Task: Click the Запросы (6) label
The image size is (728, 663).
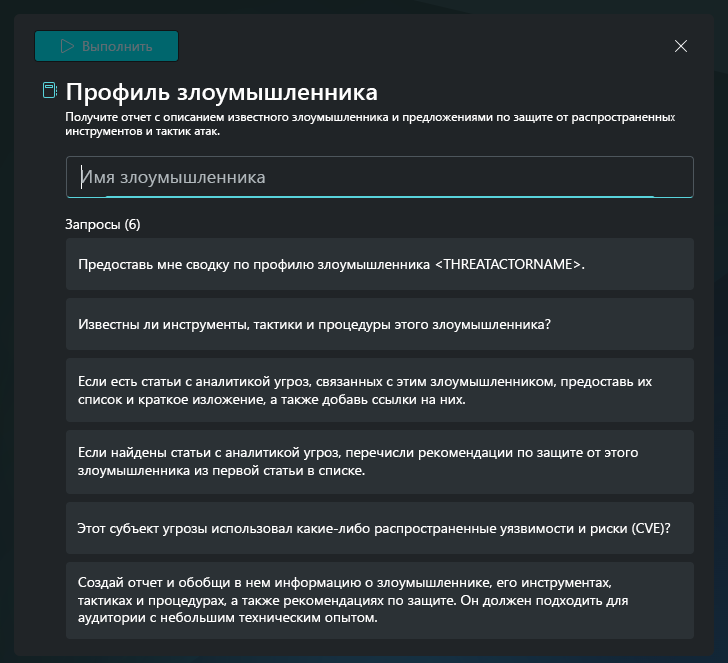Action: coord(103,224)
